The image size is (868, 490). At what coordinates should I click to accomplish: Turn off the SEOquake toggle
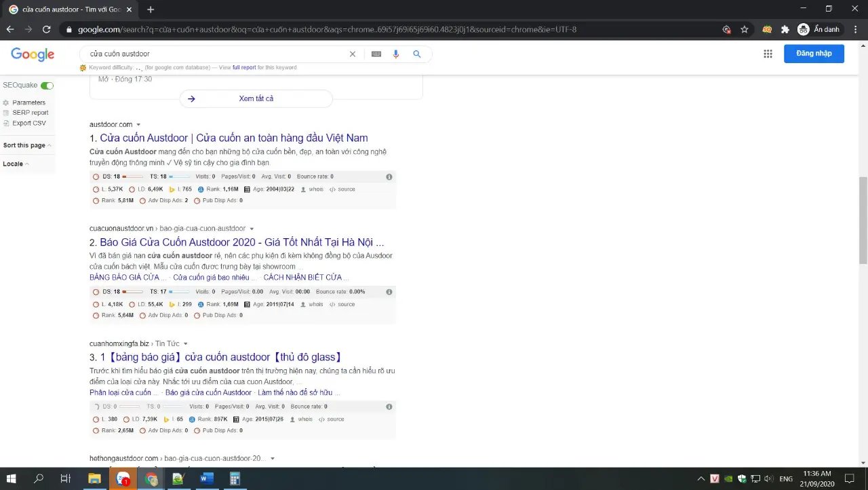(x=47, y=86)
